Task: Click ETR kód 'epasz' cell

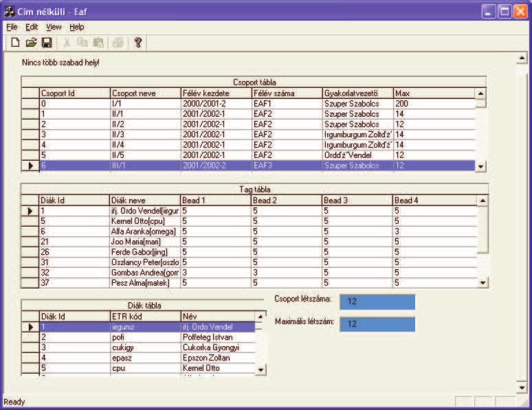Action: click(x=145, y=358)
